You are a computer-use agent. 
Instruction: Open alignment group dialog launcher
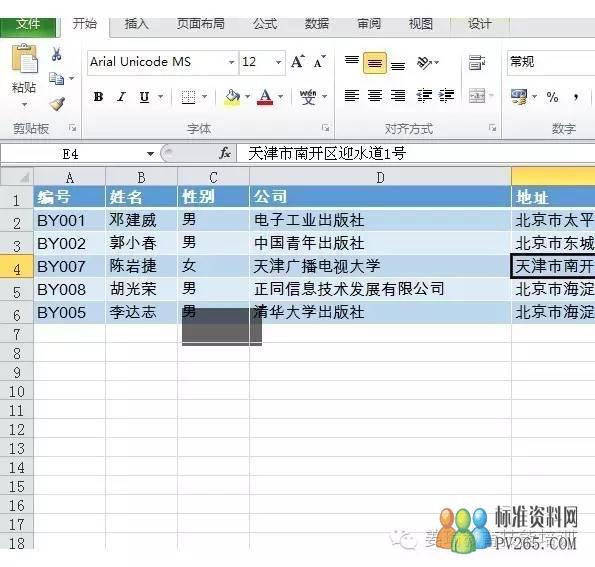(x=492, y=128)
